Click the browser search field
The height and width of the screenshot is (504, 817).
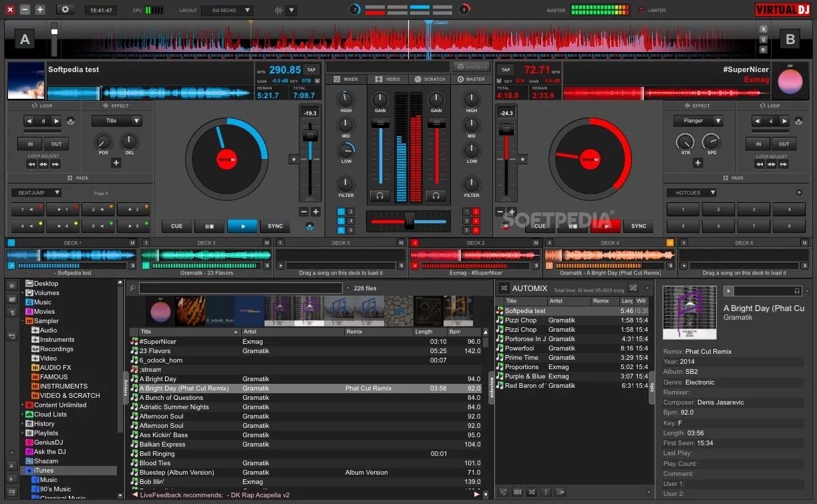[x=240, y=288]
